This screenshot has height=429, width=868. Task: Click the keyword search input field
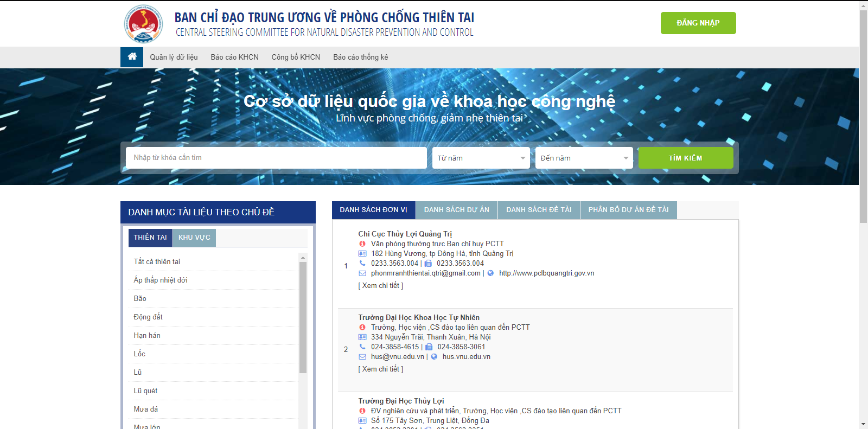(276, 158)
